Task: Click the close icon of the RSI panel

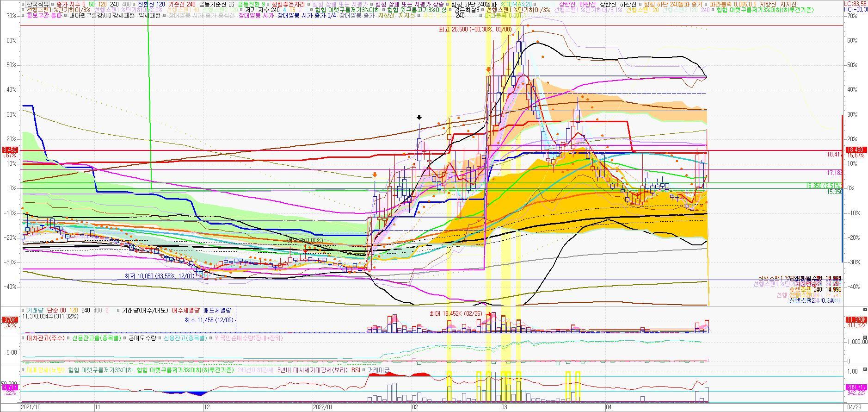Action: 865,370
